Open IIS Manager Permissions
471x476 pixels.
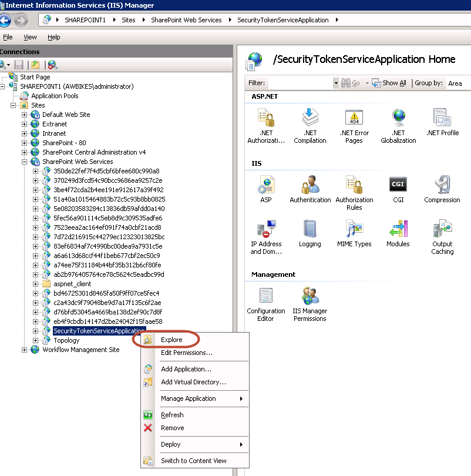tap(310, 304)
